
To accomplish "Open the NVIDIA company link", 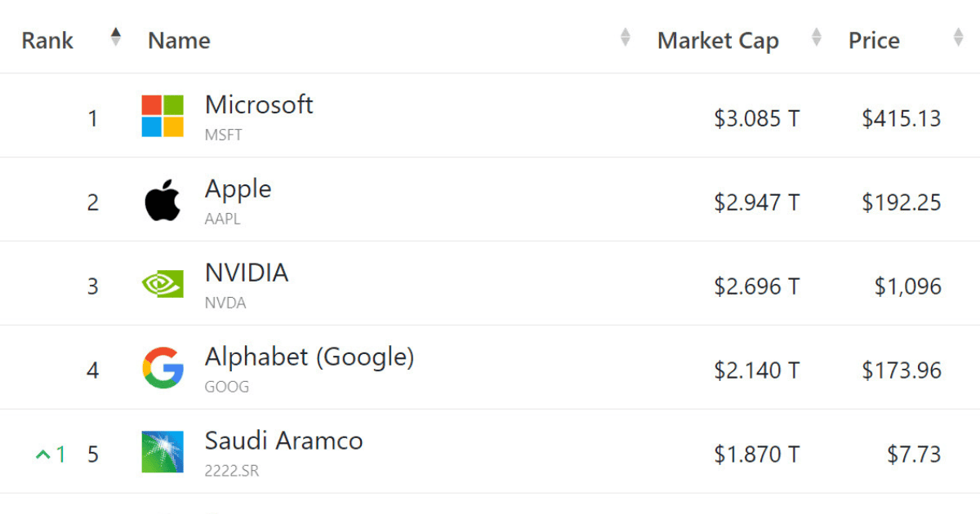I will (247, 273).
